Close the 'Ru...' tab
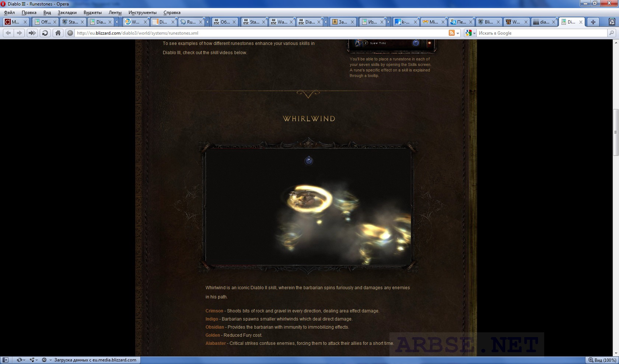619x364 pixels. (x=200, y=22)
